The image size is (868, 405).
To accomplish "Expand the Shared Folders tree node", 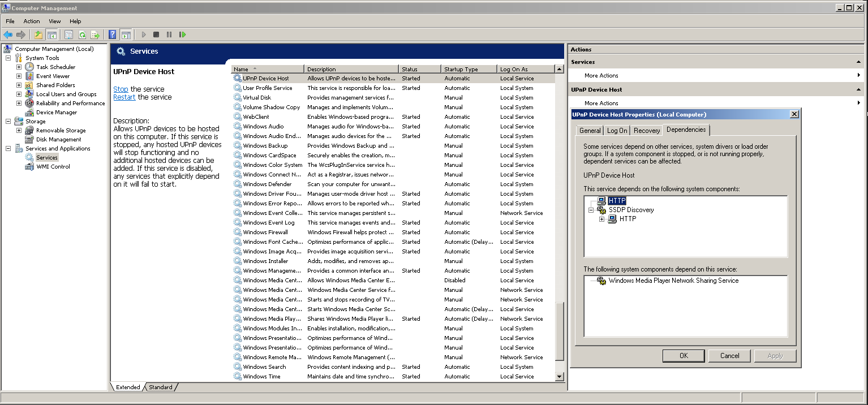I will 19,85.
